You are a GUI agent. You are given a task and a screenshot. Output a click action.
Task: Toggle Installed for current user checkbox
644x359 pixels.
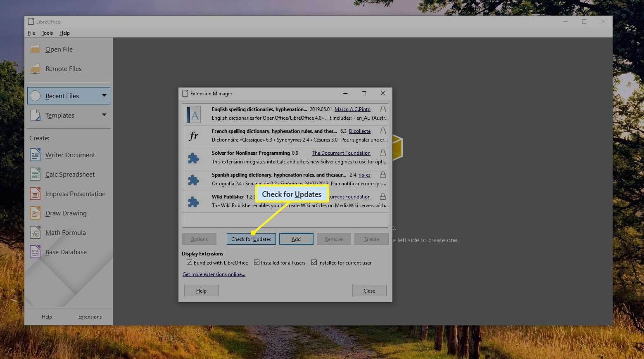314,262
